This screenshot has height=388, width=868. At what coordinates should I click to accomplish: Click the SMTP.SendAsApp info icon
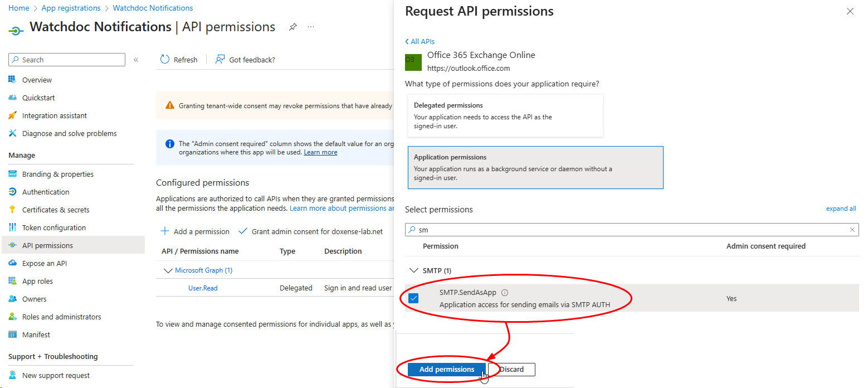click(x=505, y=293)
